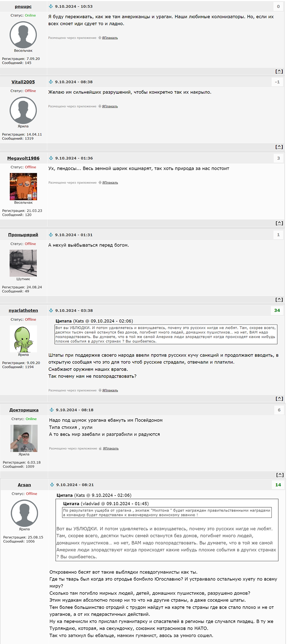This screenshot has height=644, width=288.
Task: Open ЯПлакалъ app link in Vitall2005's post
Action: click(x=110, y=106)
